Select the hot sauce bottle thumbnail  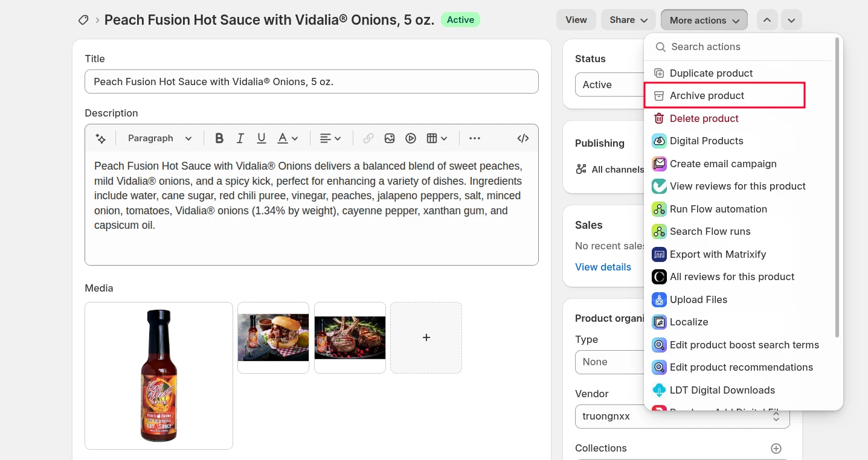[x=159, y=375]
